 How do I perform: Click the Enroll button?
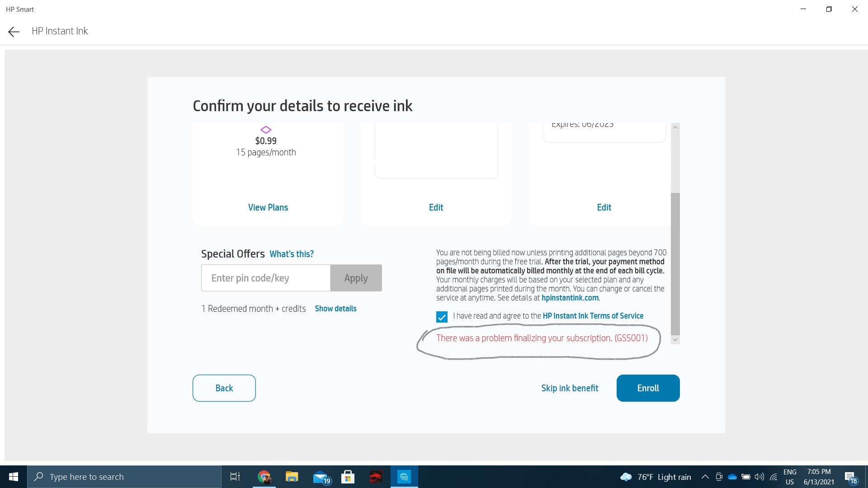648,388
